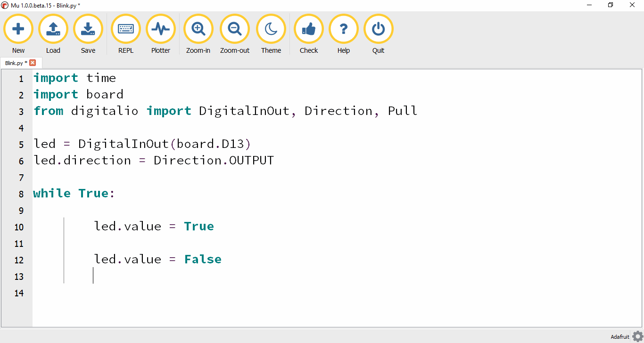
Task: Click the Mu logo in the title bar
Action: [5, 5]
